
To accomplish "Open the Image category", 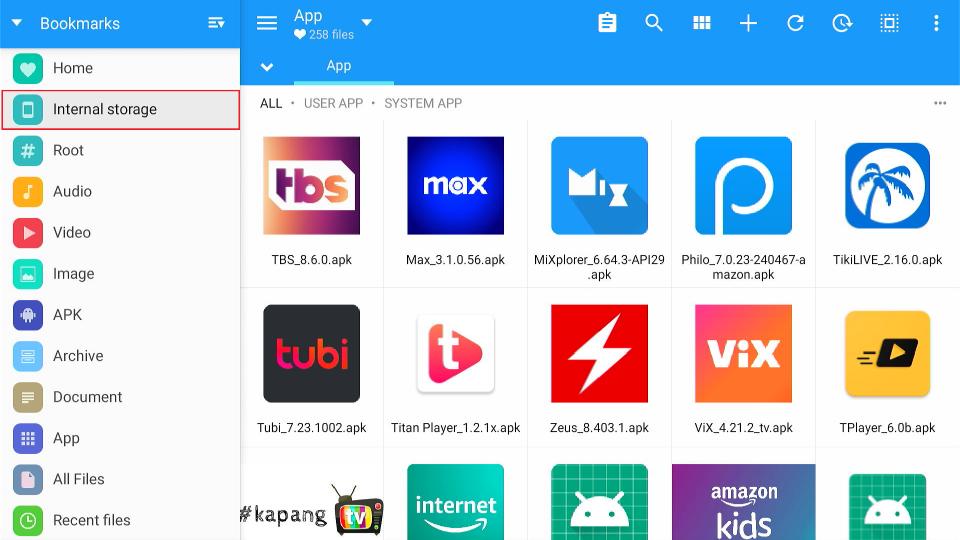I will click(120, 274).
